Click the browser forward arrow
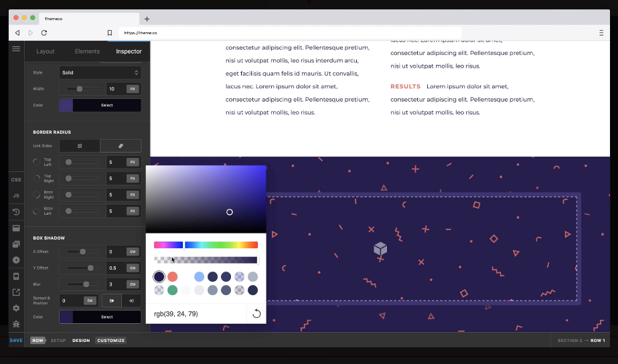618x364 pixels. pyautogui.click(x=30, y=33)
